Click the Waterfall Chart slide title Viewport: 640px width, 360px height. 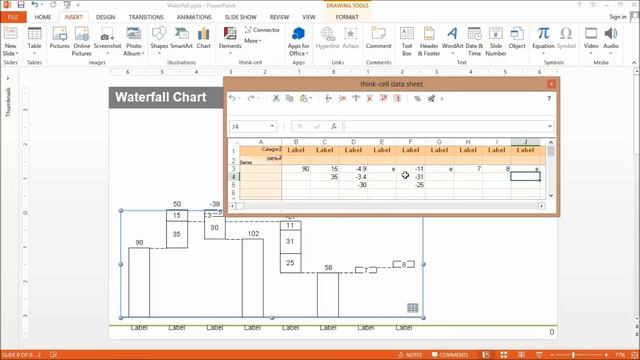click(x=160, y=97)
